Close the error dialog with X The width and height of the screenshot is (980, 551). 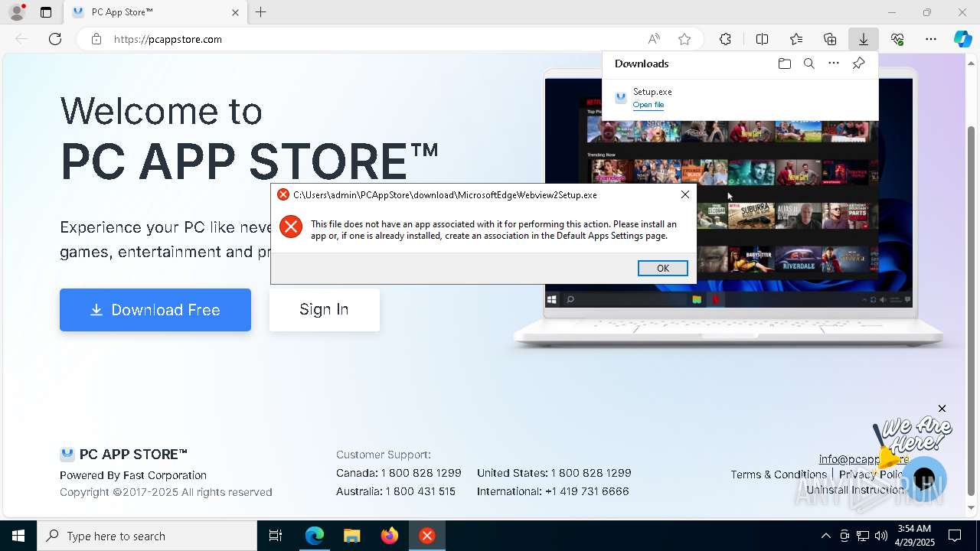[685, 194]
